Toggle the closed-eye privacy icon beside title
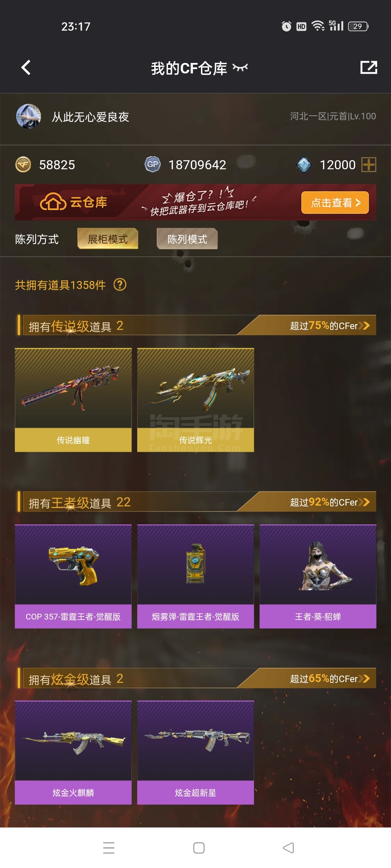Screen dimensions: 391x868 tap(240, 68)
